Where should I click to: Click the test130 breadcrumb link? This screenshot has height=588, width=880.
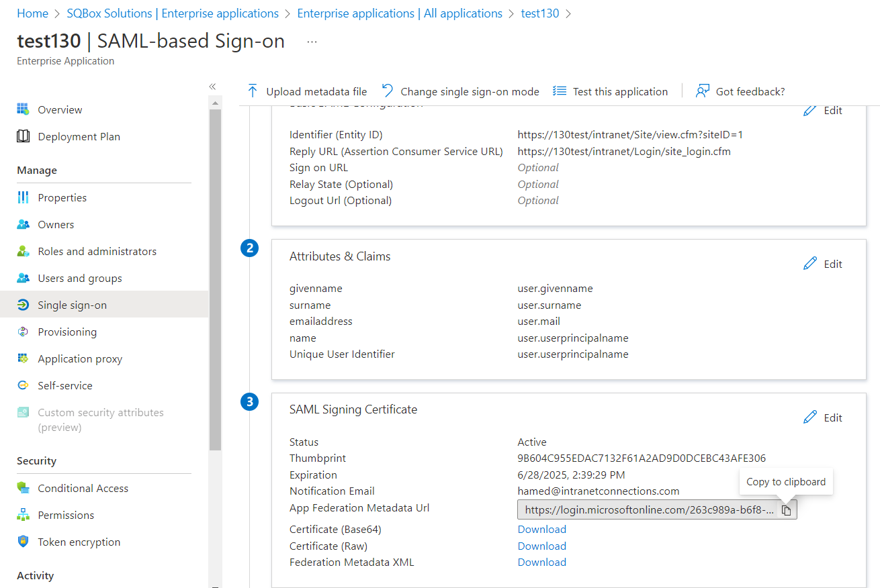[x=540, y=13]
